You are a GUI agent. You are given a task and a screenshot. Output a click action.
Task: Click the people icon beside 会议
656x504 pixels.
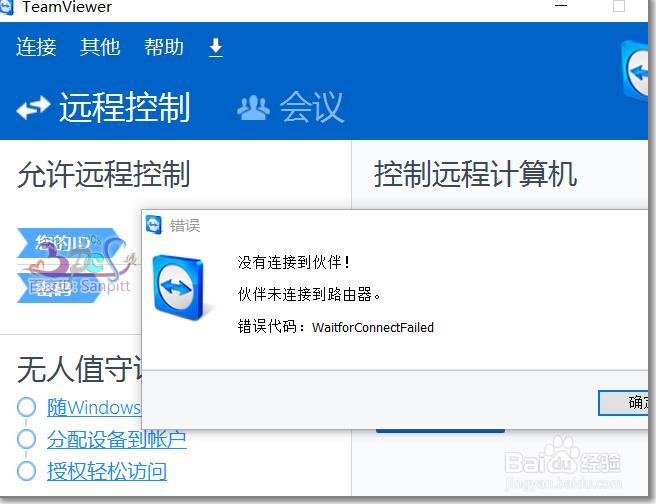tap(253, 108)
